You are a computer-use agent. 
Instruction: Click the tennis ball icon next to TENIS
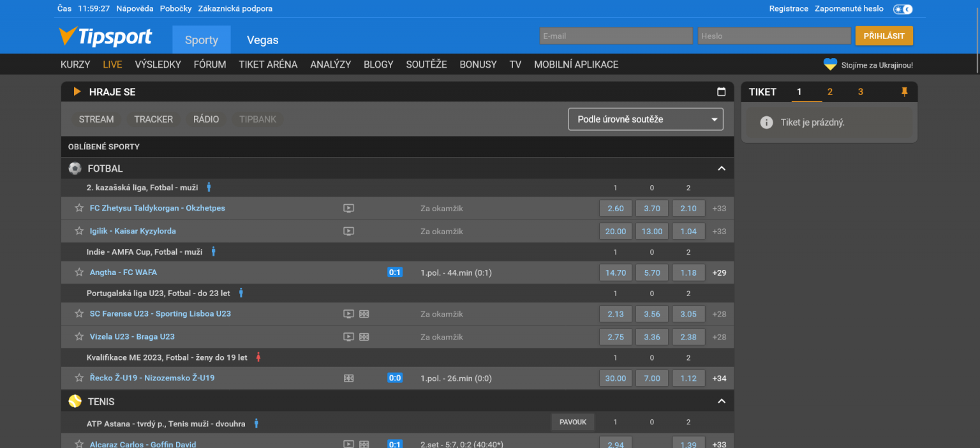(x=75, y=401)
